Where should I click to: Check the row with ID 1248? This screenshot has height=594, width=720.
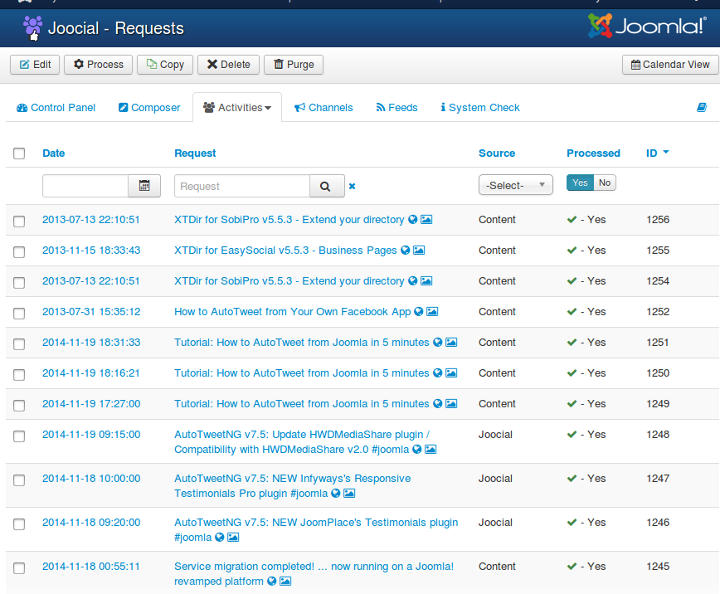pyautogui.click(x=19, y=436)
